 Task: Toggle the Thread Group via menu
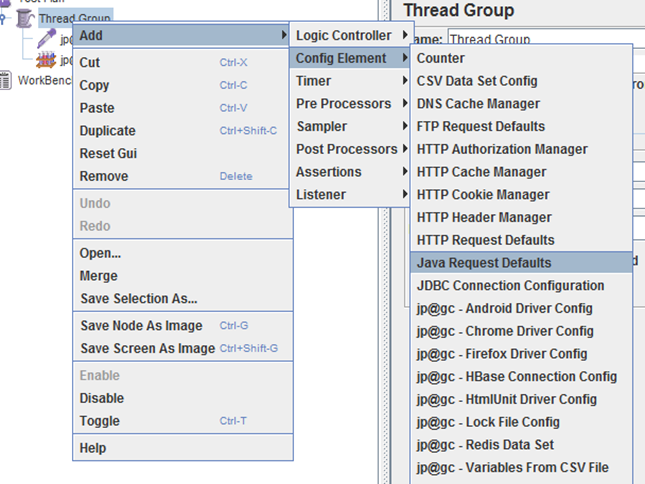pyautogui.click(x=100, y=421)
